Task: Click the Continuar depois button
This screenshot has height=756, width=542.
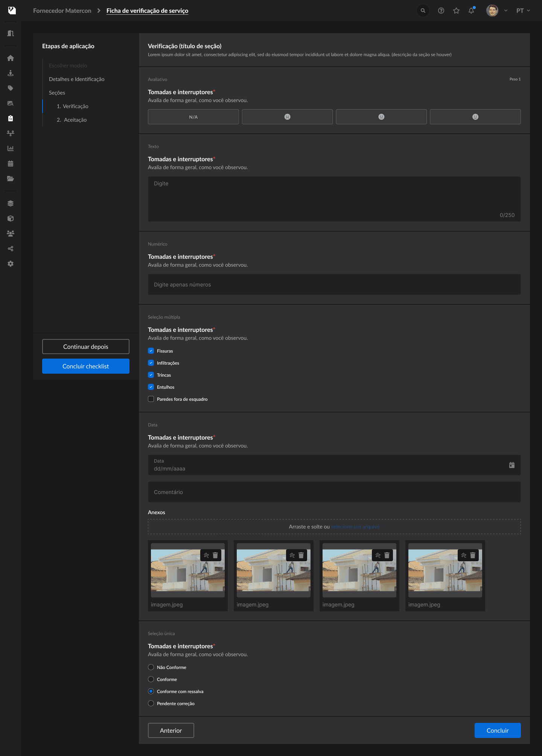Action: click(x=85, y=347)
